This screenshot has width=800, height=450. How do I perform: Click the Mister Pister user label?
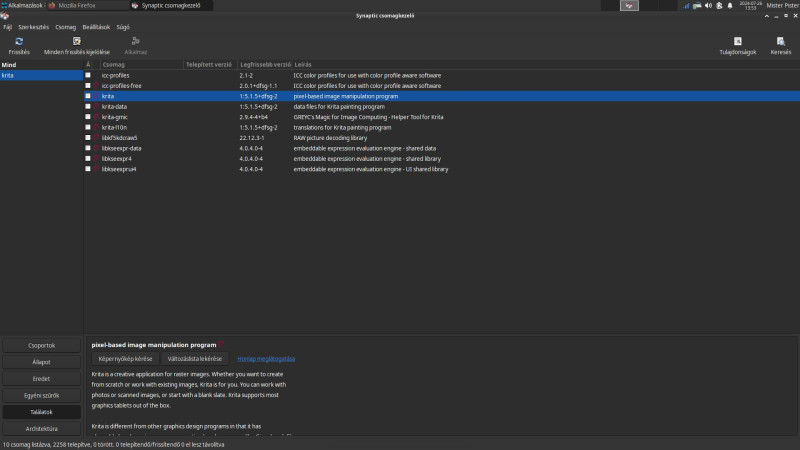[x=782, y=6]
